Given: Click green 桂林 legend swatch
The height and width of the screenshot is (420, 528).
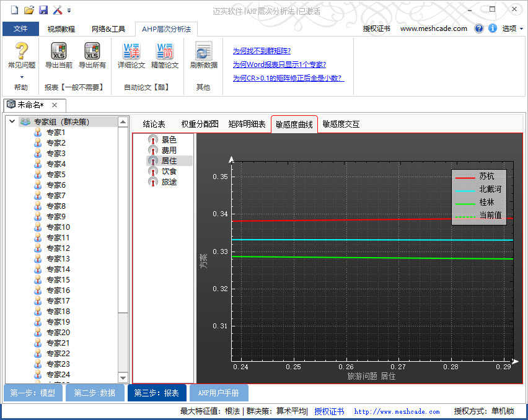Looking at the screenshot, I should [x=465, y=204].
